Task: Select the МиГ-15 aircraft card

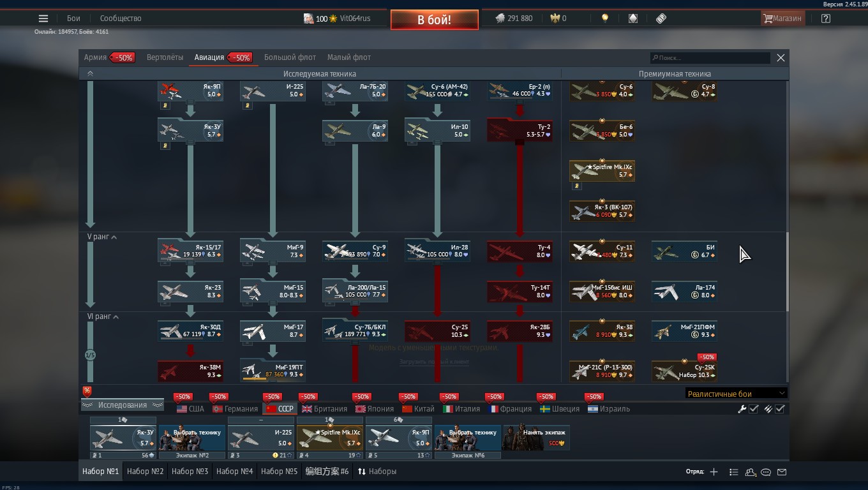Action: (x=273, y=291)
